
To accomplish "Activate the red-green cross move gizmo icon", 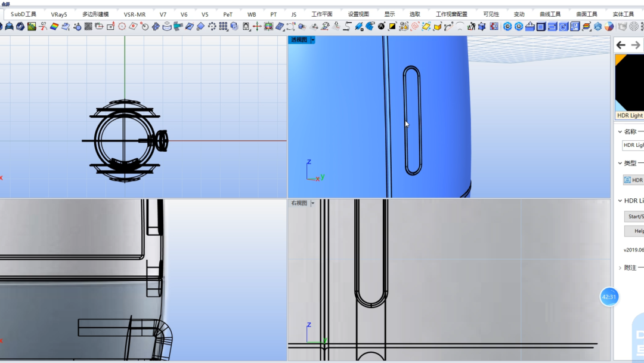I will pyautogui.click(x=257, y=27).
